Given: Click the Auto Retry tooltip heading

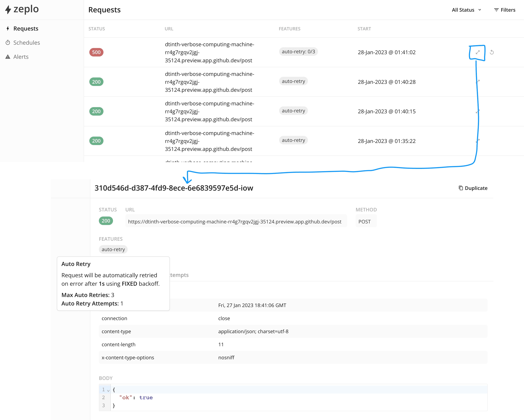Looking at the screenshot, I should click(76, 264).
